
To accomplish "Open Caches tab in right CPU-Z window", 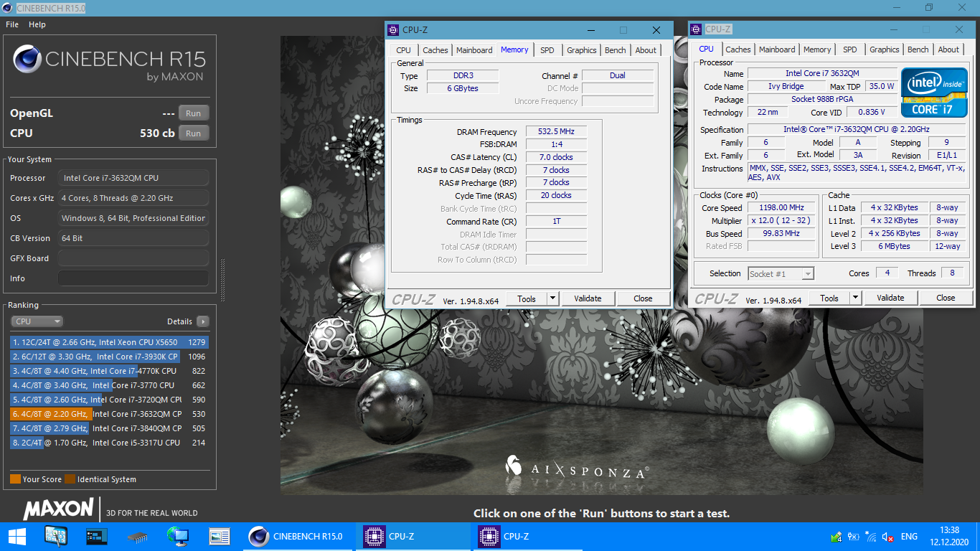I will (x=738, y=50).
